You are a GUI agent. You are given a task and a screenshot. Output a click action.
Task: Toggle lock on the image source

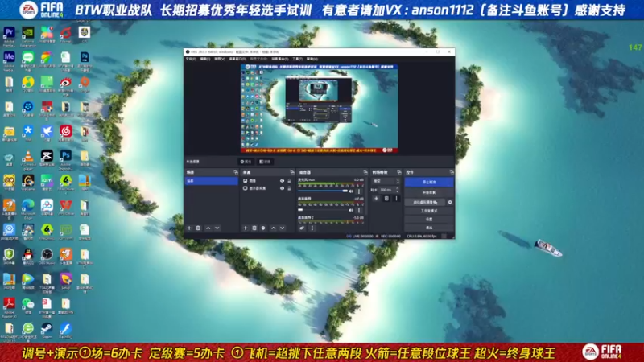(289, 180)
